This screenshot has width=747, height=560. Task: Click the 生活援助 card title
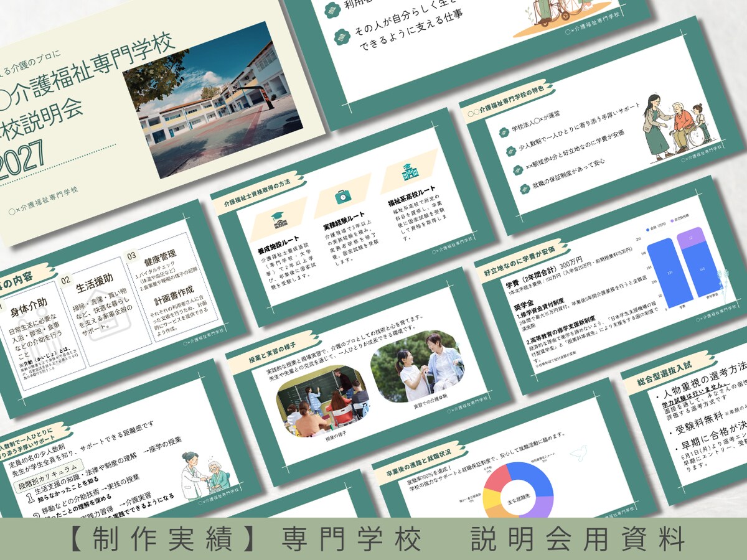95,282
